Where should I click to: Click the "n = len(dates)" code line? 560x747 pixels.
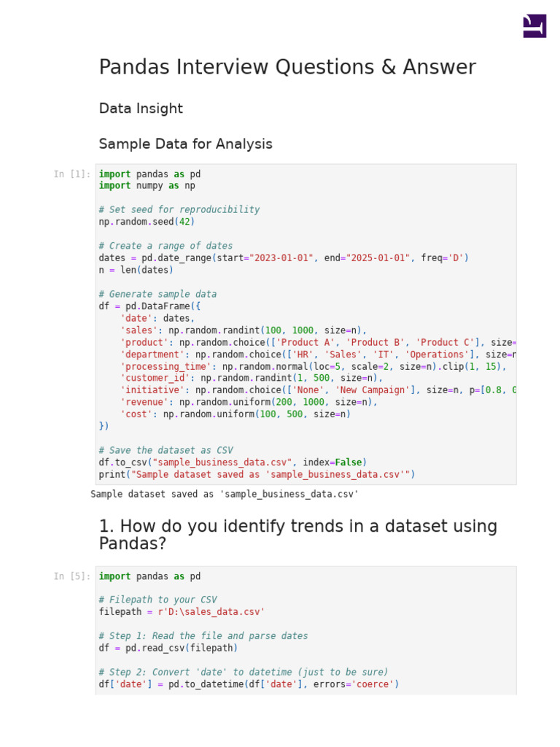pyautogui.click(x=136, y=270)
